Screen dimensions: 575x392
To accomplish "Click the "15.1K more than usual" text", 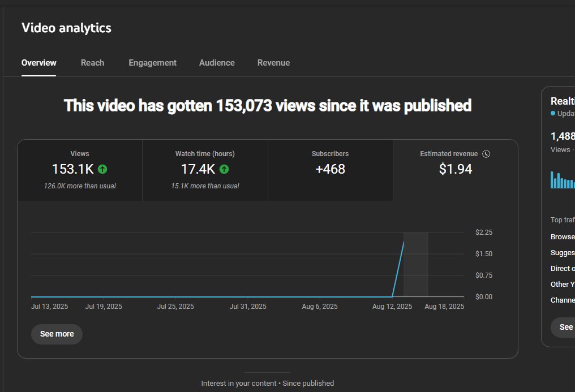I will point(205,186).
